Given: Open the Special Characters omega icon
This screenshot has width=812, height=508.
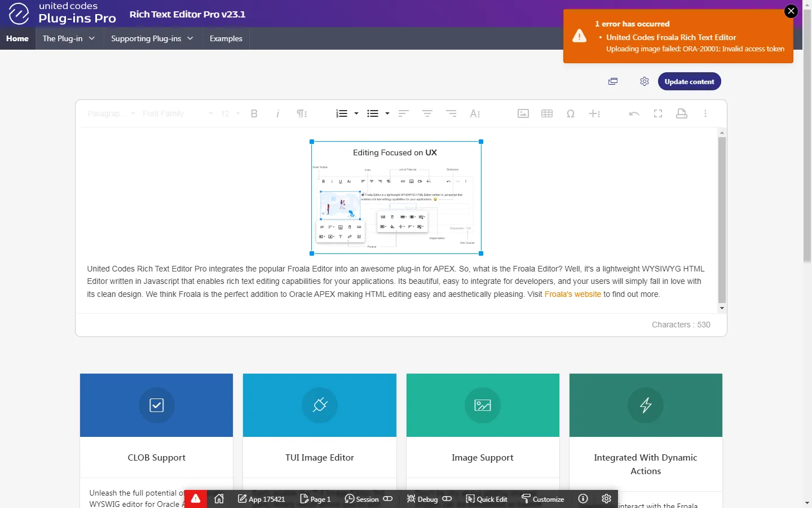Looking at the screenshot, I should coord(570,113).
